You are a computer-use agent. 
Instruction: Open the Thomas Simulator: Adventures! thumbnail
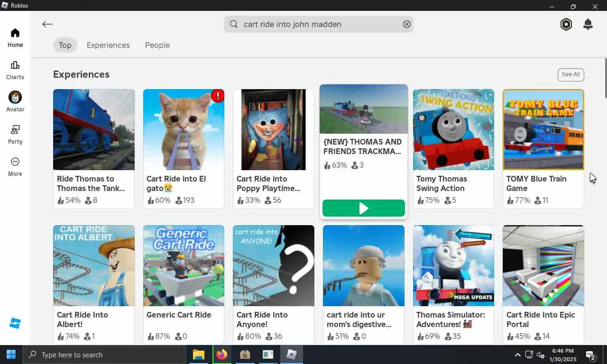click(453, 265)
